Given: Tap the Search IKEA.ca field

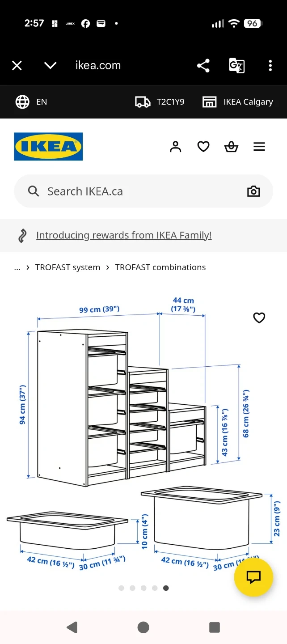Looking at the screenshot, I should tap(134, 191).
